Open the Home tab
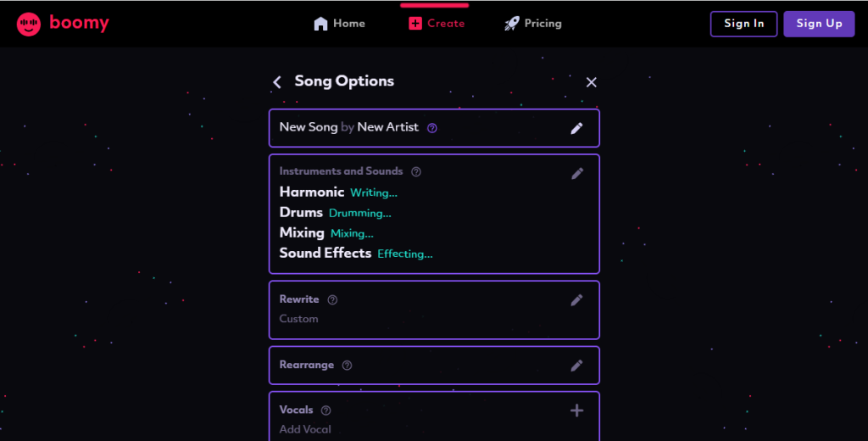The height and width of the screenshot is (441, 868). [x=339, y=24]
